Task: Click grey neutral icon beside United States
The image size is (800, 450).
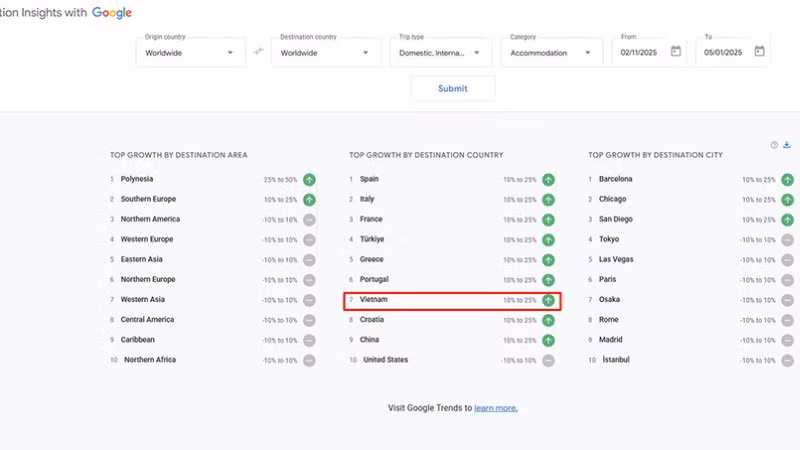Action: coord(548,360)
